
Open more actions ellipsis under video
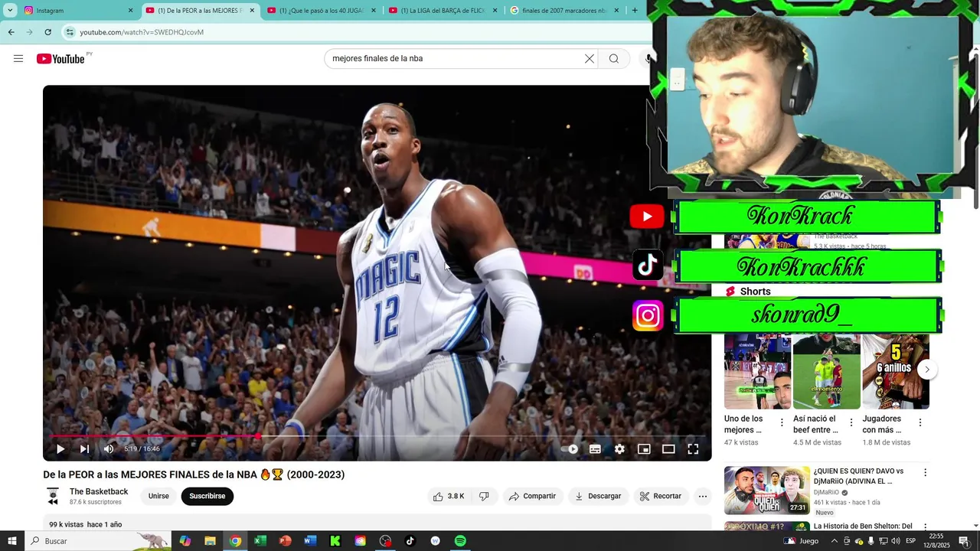702,496
